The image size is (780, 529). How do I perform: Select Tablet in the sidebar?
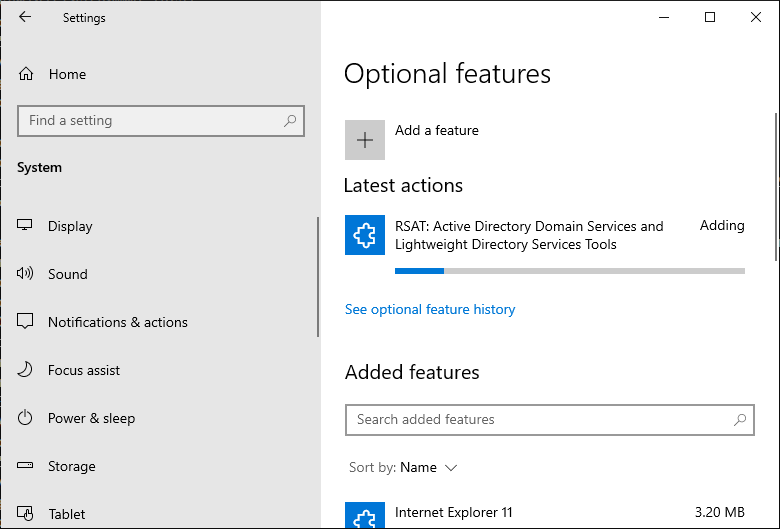pos(66,514)
